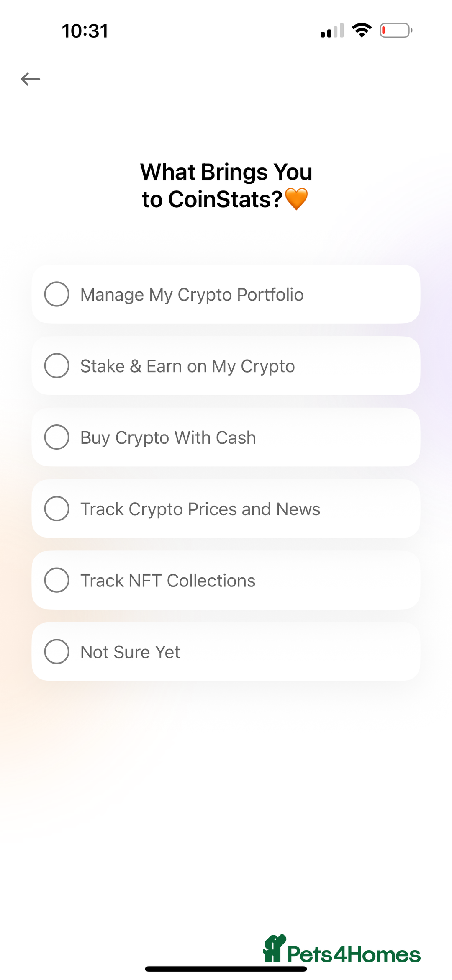Select the Track NFT Collections radio circle
452x980 pixels.
57,581
